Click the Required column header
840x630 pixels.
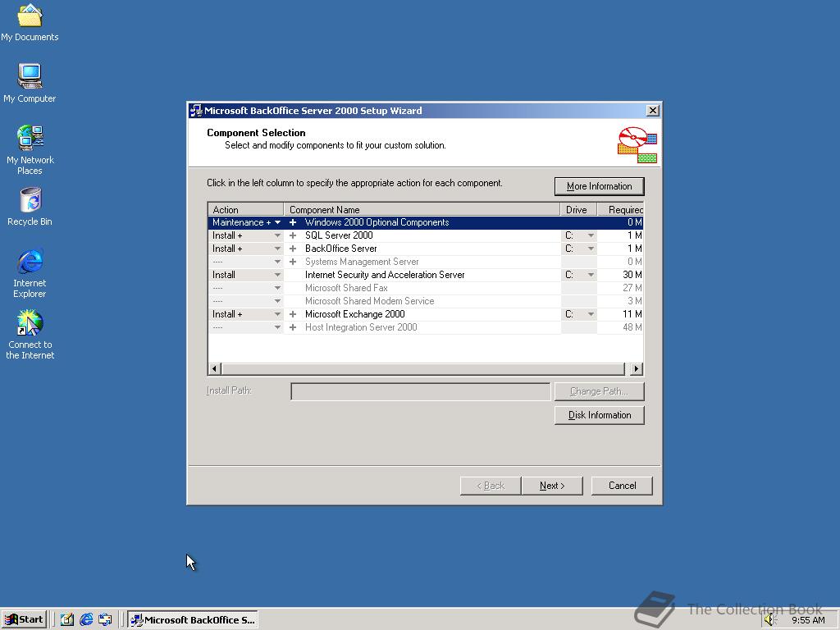(620, 209)
